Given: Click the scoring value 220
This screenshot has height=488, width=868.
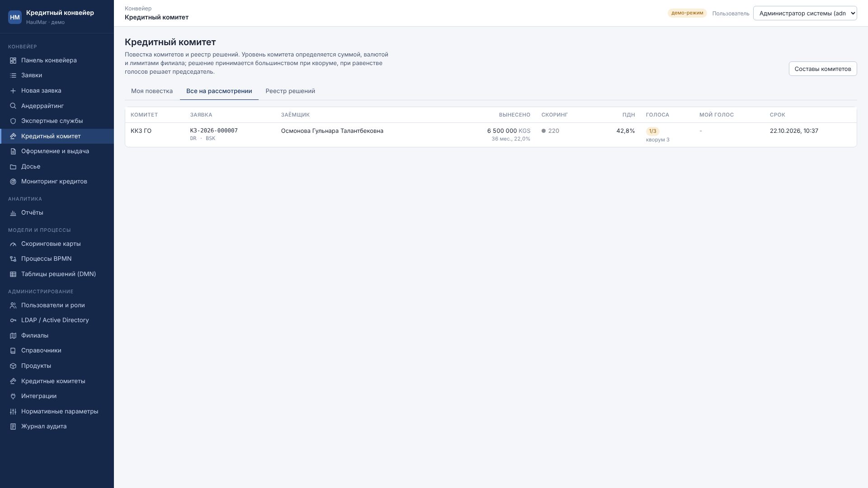Looking at the screenshot, I should [x=553, y=131].
